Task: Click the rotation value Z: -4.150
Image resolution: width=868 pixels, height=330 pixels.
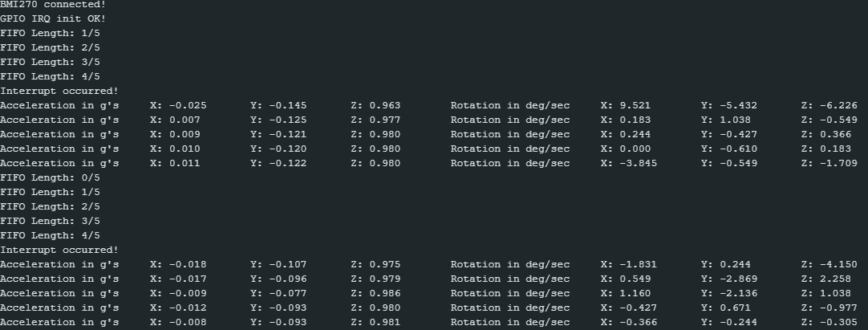Action: pos(829,264)
